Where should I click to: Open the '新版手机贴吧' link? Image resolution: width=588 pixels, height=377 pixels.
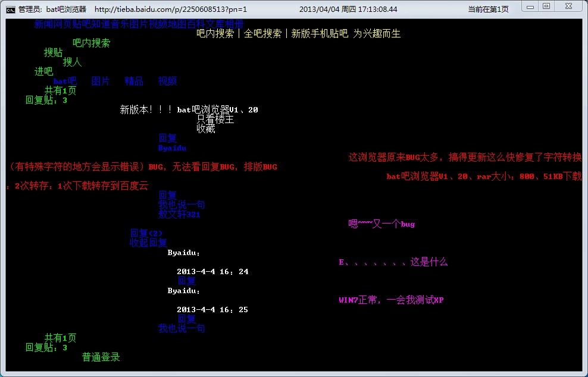[x=320, y=34]
